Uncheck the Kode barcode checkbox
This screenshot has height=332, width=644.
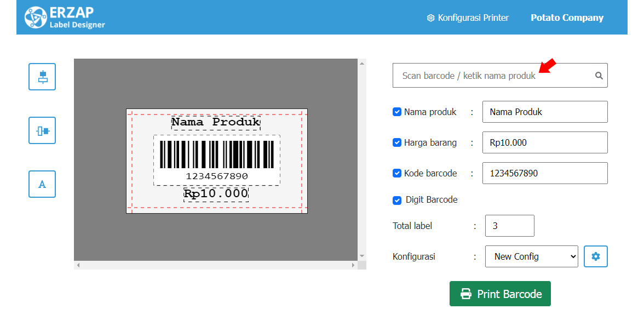click(396, 173)
